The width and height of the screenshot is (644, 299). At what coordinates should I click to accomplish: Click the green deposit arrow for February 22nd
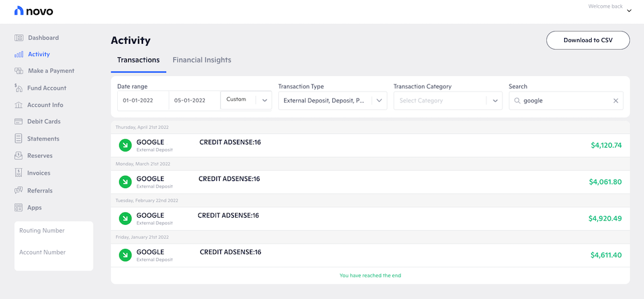tap(126, 218)
